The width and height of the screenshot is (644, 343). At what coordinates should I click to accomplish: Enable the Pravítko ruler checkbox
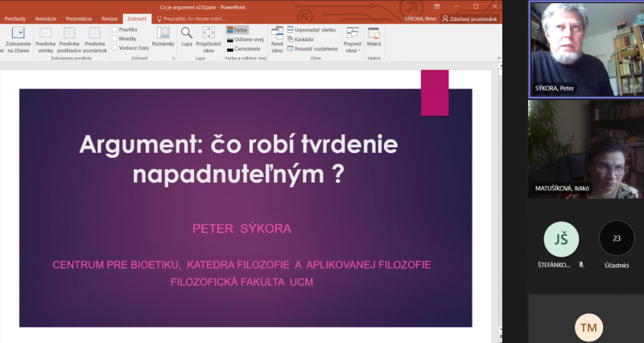pos(114,29)
